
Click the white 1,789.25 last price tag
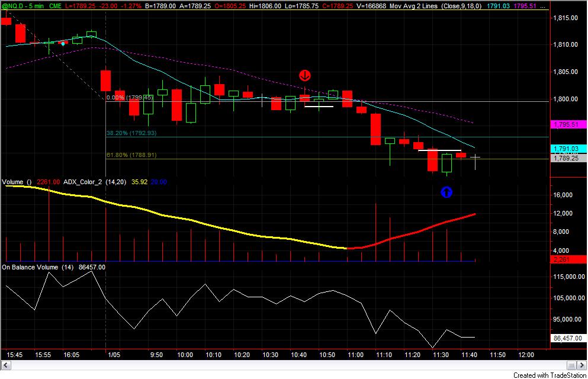[x=564, y=158]
